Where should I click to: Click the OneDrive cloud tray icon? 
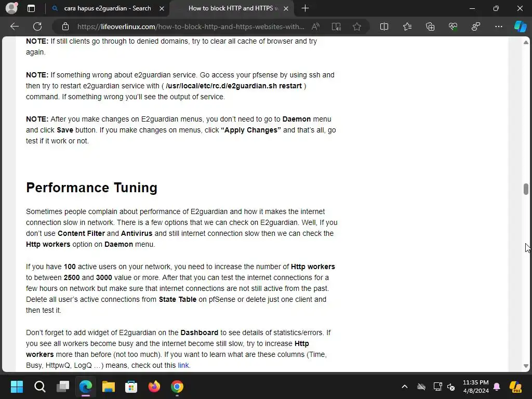pos(421,387)
